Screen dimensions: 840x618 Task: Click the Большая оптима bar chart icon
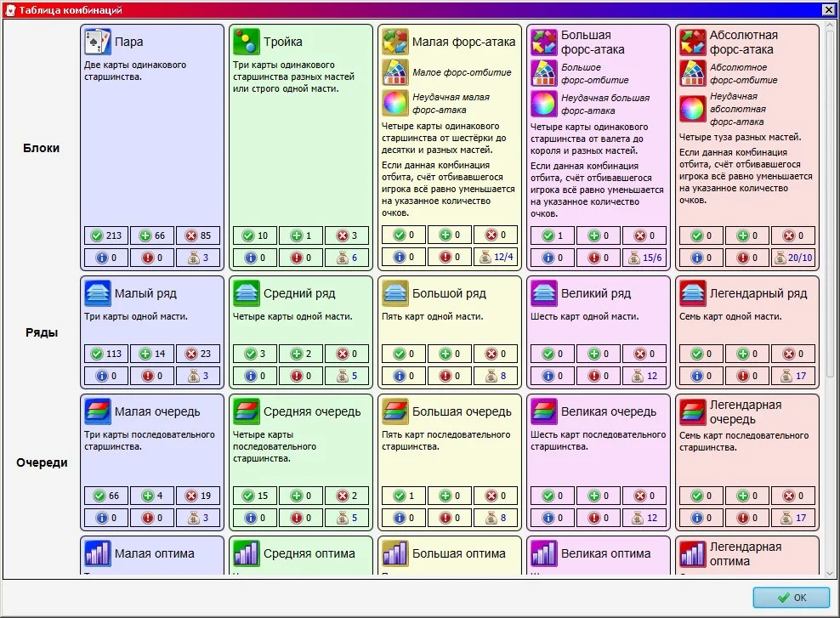(x=395, y=553)
